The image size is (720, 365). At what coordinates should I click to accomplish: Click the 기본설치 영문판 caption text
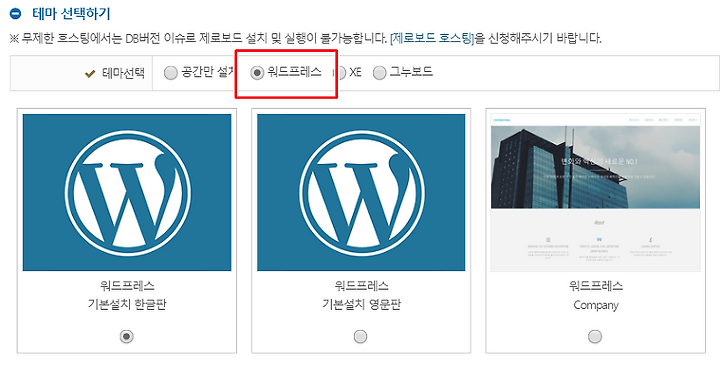pos(361,305)
